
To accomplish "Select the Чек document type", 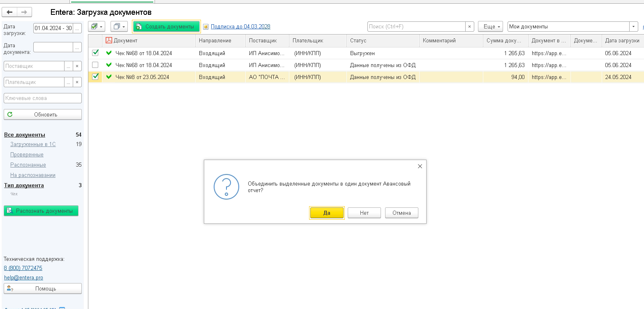I will pyautogui.click(x=14, y=194).
